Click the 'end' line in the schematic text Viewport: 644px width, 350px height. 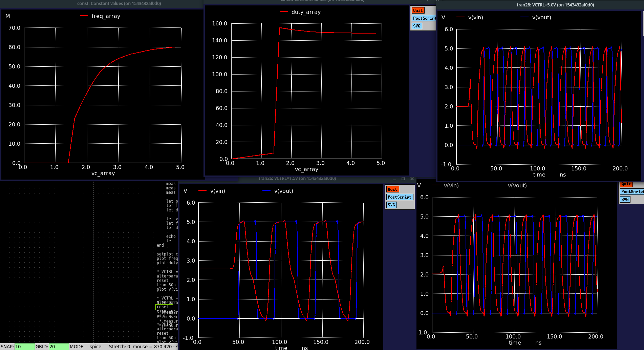(160, 245)
